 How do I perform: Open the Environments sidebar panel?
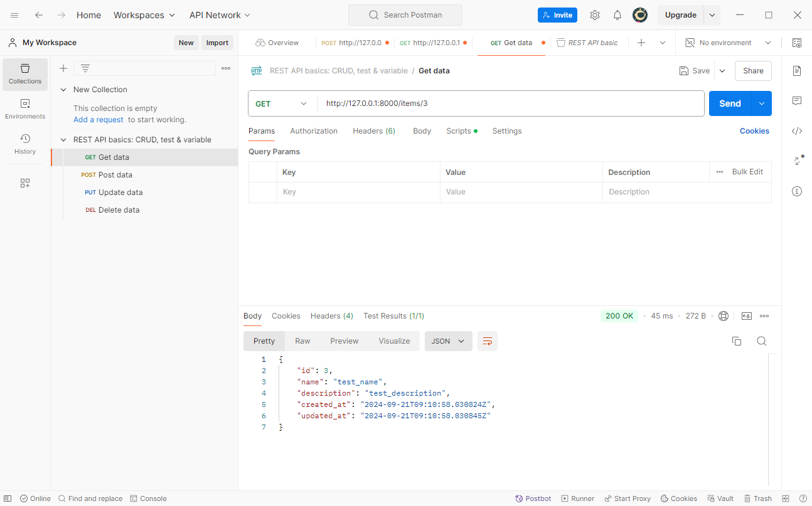[25, 109]
